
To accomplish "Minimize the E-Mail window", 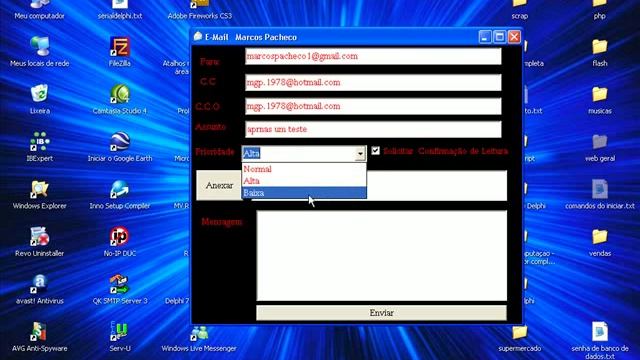I will click(x=484, y=37).
